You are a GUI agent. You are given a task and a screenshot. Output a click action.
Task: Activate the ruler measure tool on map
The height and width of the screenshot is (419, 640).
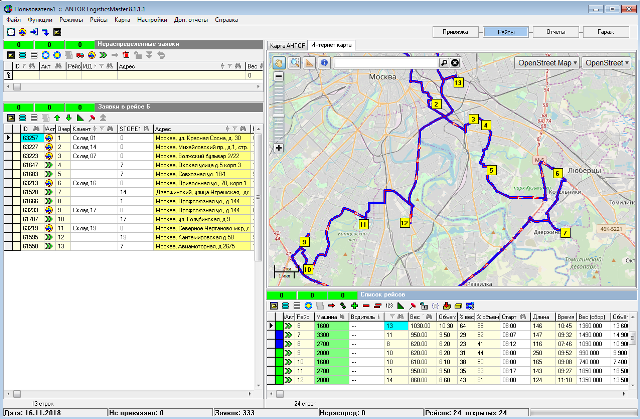click(309, 63)
